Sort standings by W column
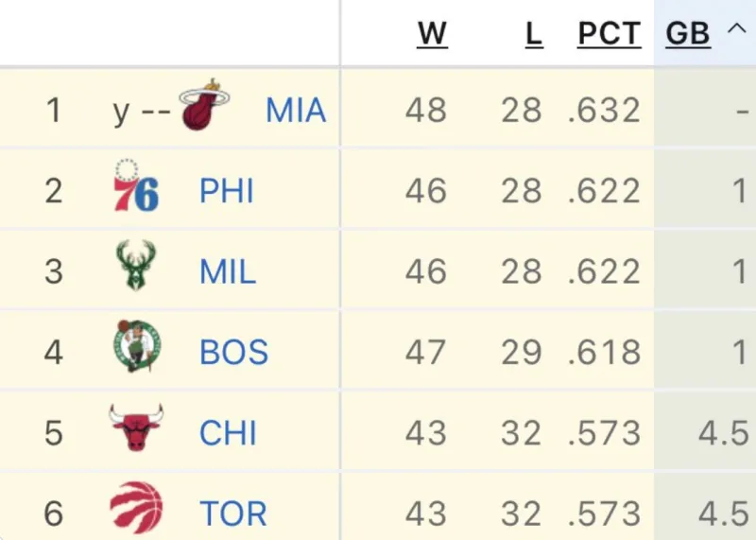The width and height of the screenshot is (756, 540). tap(432, 34)
